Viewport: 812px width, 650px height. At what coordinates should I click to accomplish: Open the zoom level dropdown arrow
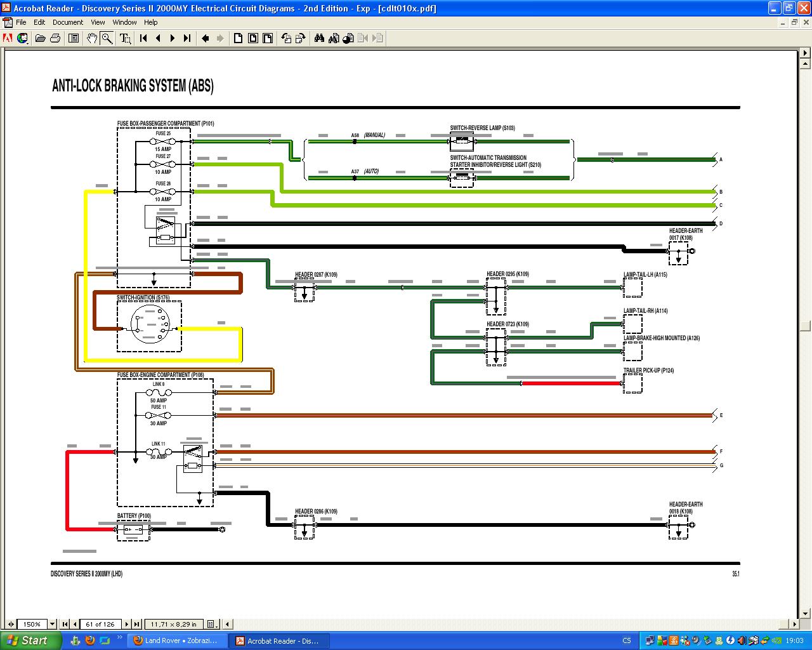[53, 624]
